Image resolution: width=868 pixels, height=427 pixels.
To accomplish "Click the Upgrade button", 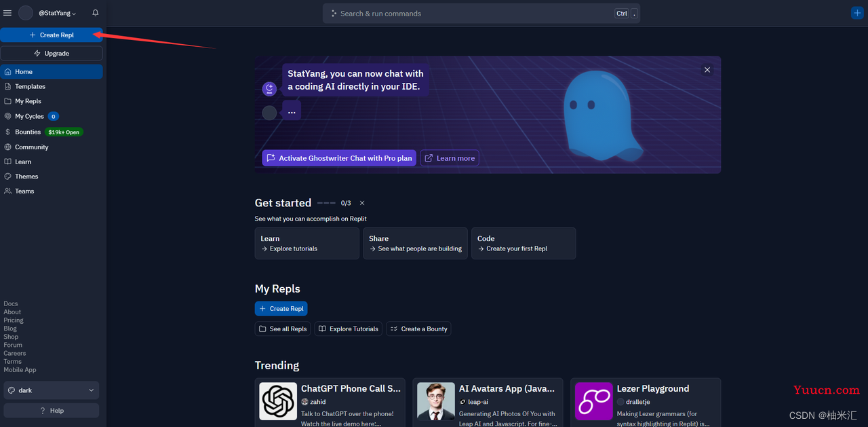I will tap(52, 53).
